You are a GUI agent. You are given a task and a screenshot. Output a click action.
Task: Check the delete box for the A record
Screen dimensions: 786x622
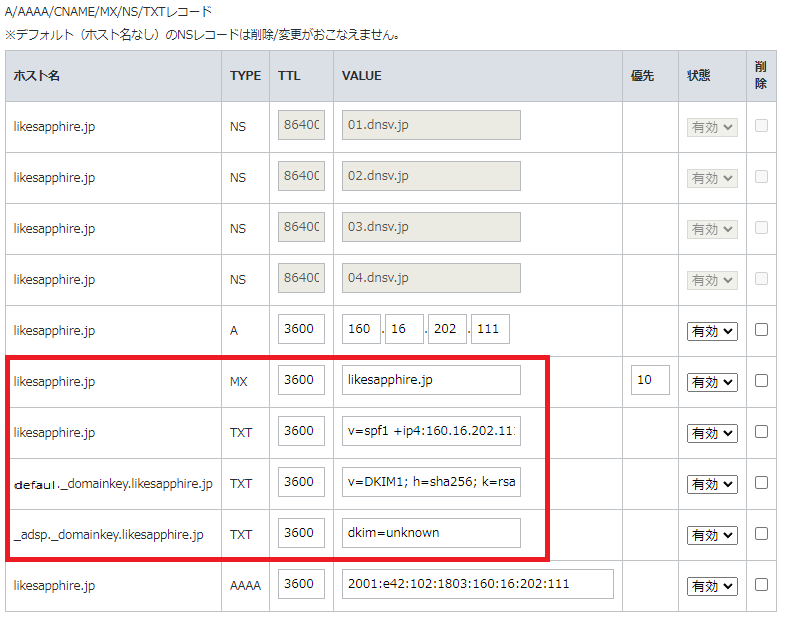[761, 330]
